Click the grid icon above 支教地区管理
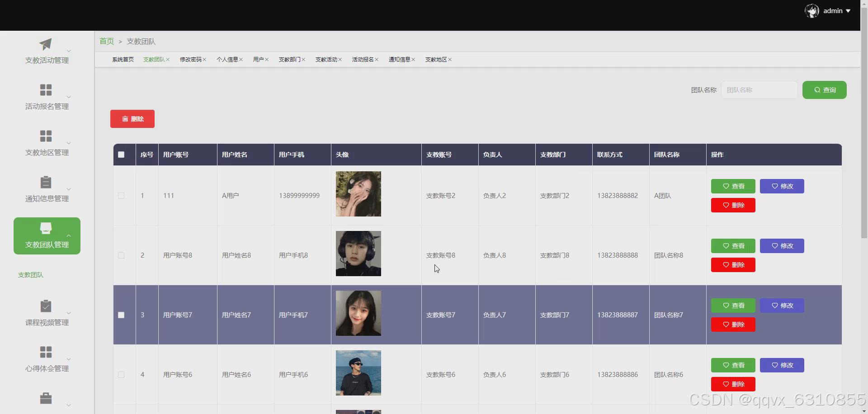This screenshot has width=868, height=414. click(x=46, y=136)
